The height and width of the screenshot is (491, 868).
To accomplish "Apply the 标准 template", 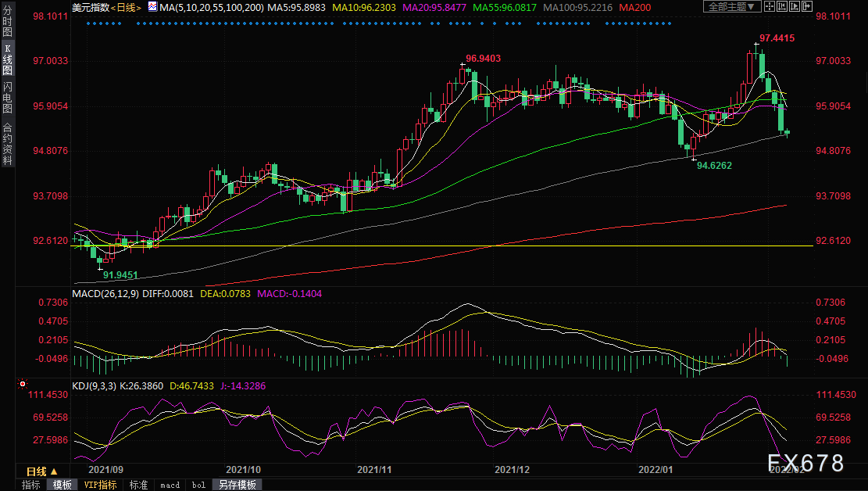I will click(139, 485).
